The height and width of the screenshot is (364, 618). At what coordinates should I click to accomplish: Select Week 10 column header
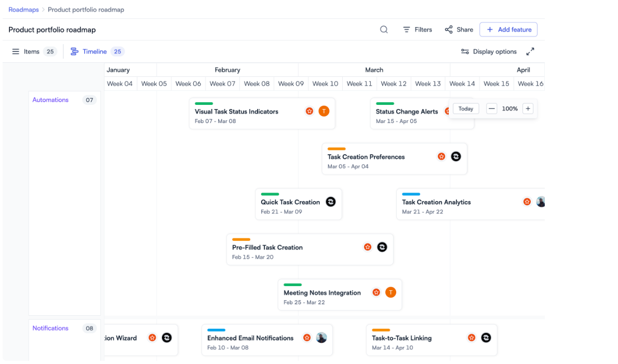325,84
